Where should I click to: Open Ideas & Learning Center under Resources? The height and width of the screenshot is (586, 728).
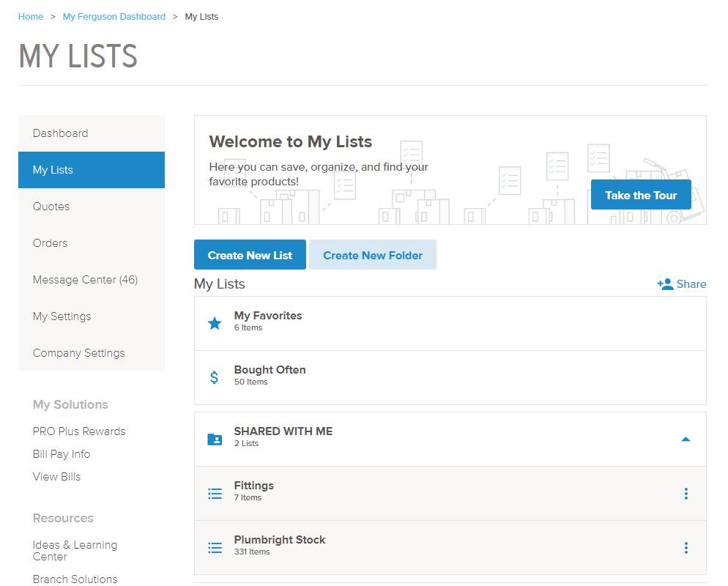pyautogui.click(x=75, y=550)
